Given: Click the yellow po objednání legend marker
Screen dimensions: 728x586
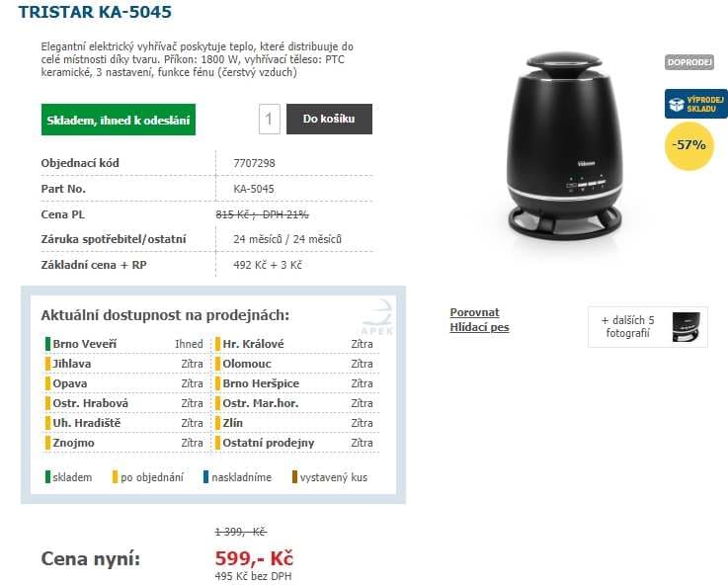Looking at the screenshot, I should tap(115, 477).
